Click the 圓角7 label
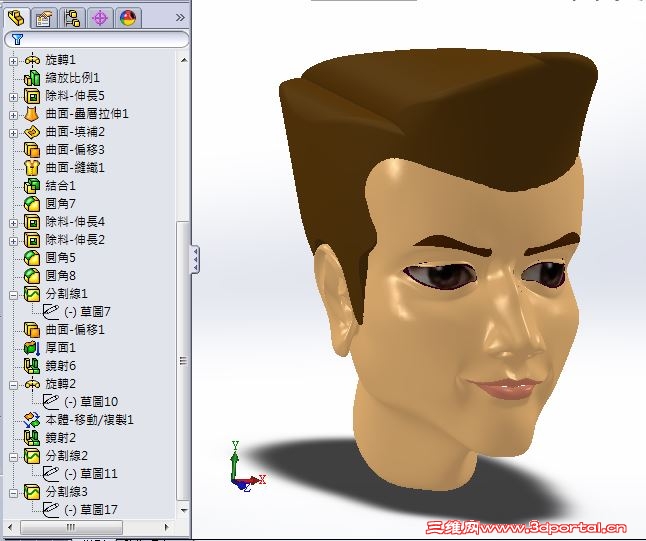646x541 pixels. [61, 204]
